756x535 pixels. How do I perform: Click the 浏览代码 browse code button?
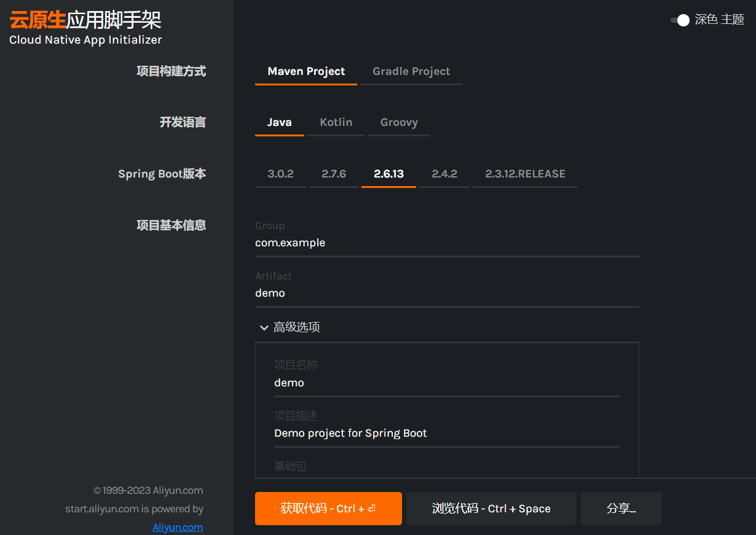[x=491, y=509]
